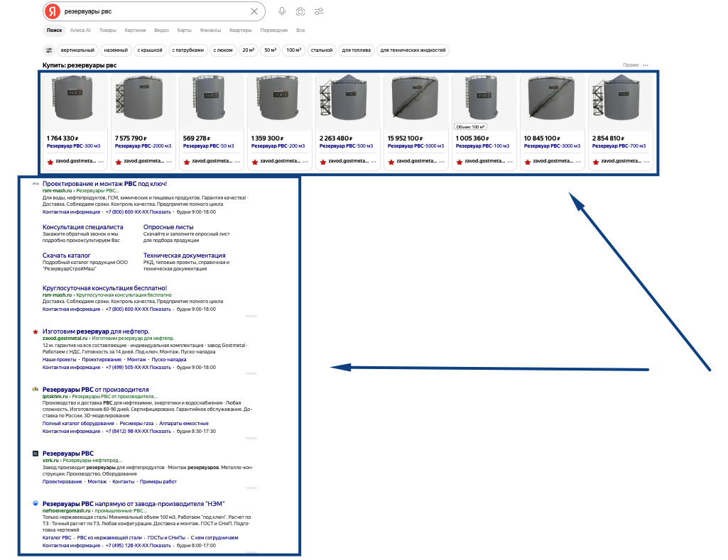Open promo block three-dot menu

(646, 65)
